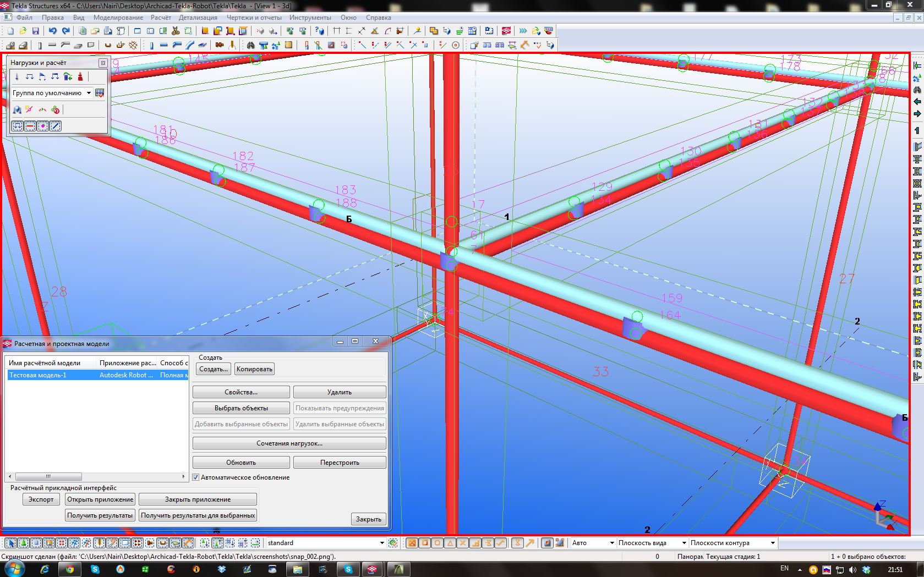Screen dimensions: 924x577
Task: Select the point load arrow tool
Action: tap(17, 77)
